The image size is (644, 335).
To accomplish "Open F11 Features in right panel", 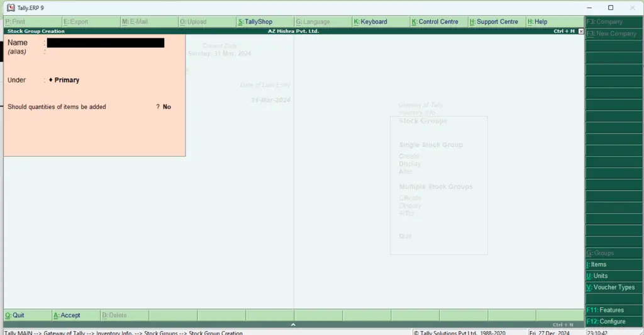I will point(614,310).
